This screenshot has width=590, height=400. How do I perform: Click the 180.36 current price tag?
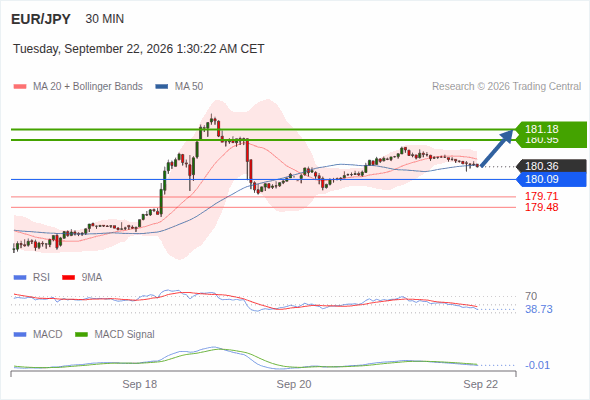551,166
